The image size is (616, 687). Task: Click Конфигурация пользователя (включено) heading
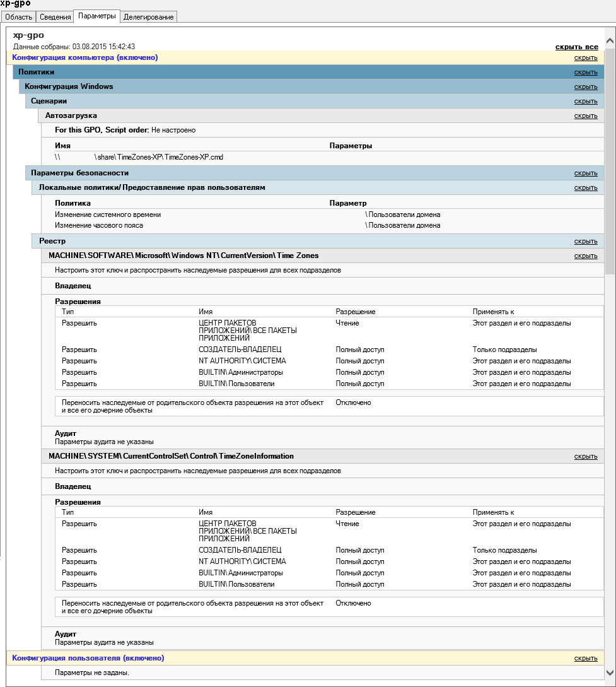[88, 658]
